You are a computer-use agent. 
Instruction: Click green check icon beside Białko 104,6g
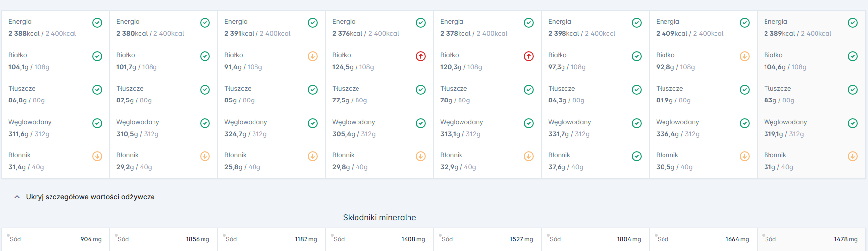[853, 56]
